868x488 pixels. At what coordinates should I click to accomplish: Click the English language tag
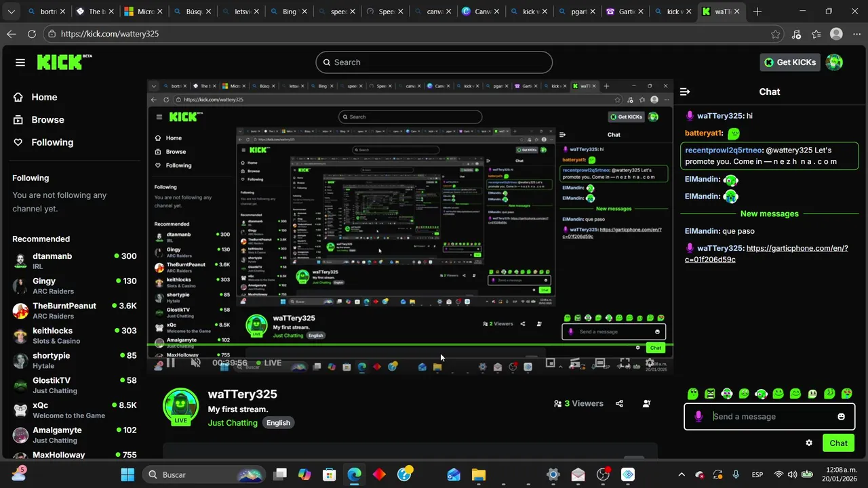(x=278, y=423)
